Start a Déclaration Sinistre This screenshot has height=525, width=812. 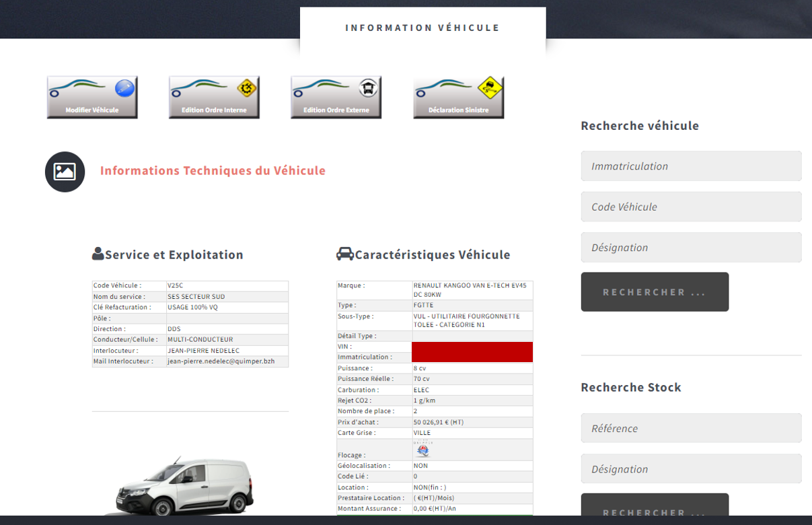[x=459, y=97]
